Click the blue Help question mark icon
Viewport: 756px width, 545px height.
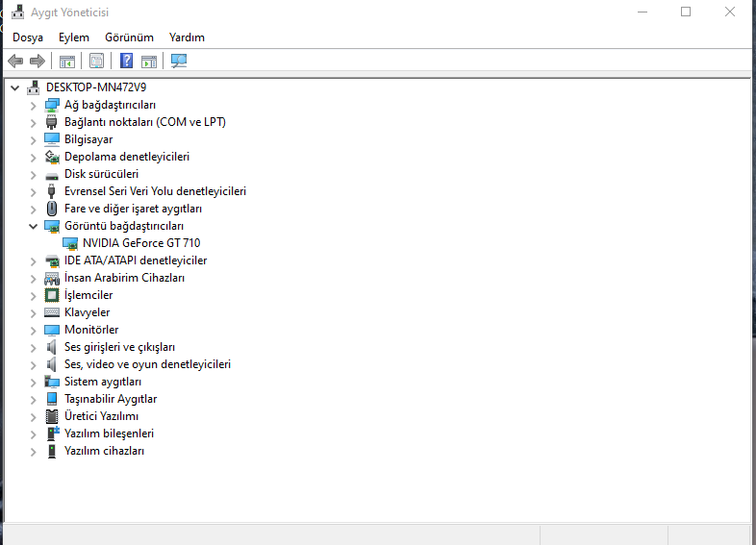point(126,61)
